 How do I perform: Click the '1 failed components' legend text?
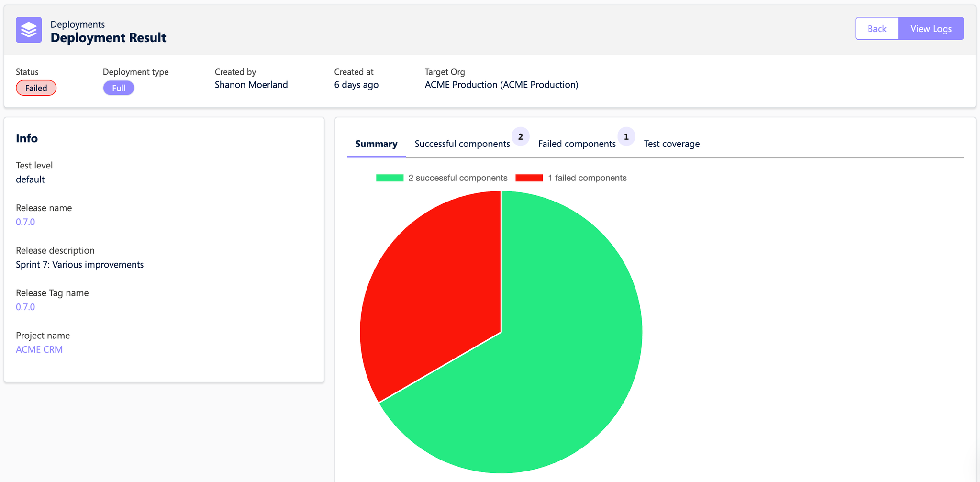(x=587, y=178)
